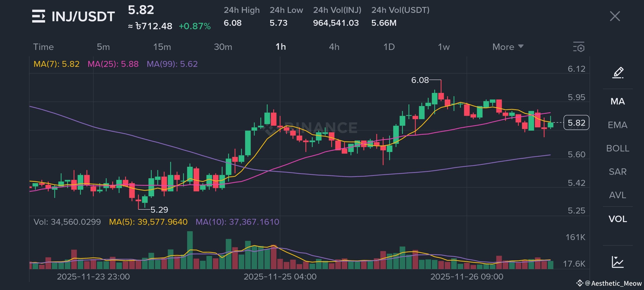Viewport: 644px width, 290px height.
Task: Switch to Time line view
Action: pyautogui.click(x=43, y=47)
